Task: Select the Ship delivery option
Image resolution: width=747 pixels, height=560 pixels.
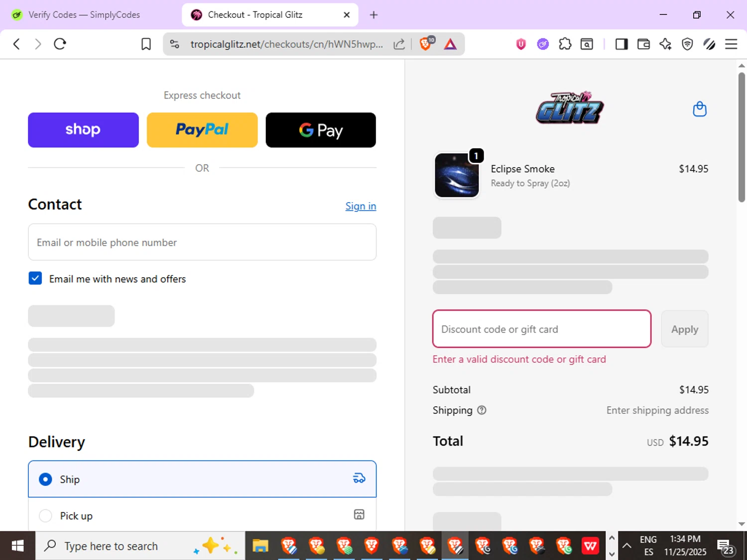Action: coord(202,479)
